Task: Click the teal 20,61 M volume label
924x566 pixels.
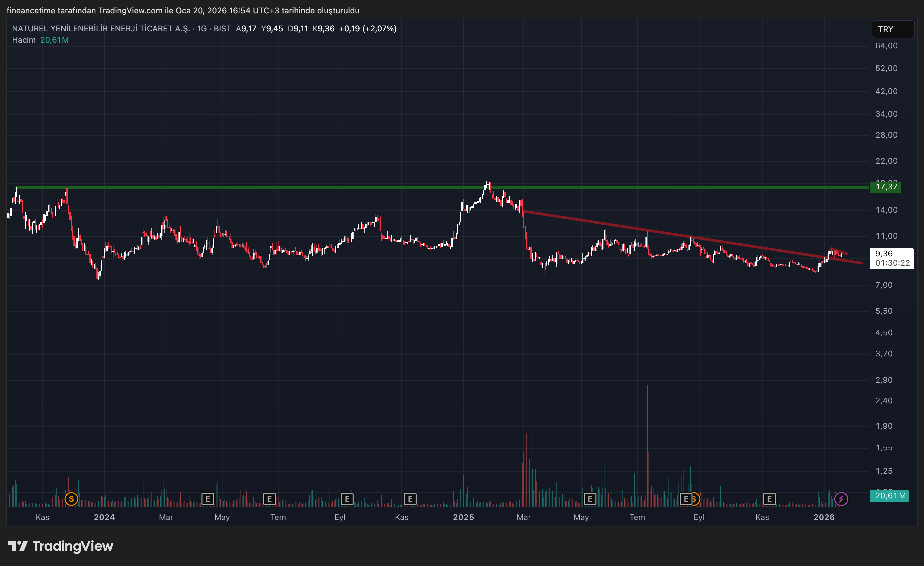Action: pos(889,496)
